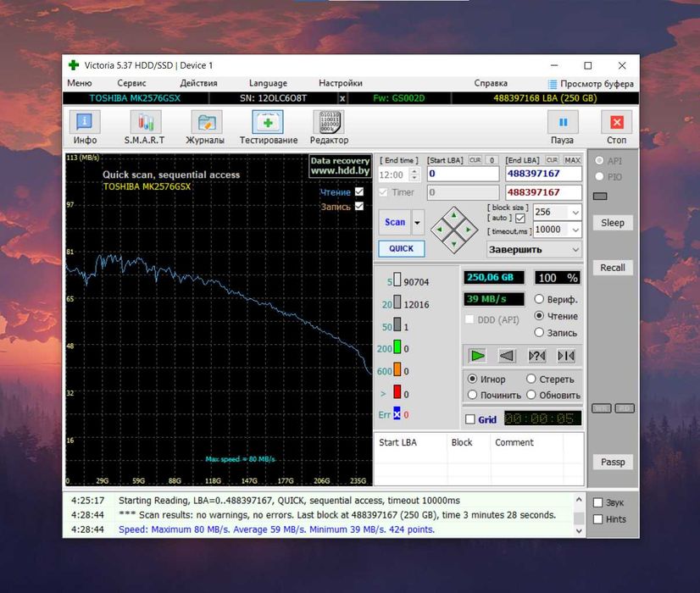Click the red Стоп stop icon

pos(616,122)
